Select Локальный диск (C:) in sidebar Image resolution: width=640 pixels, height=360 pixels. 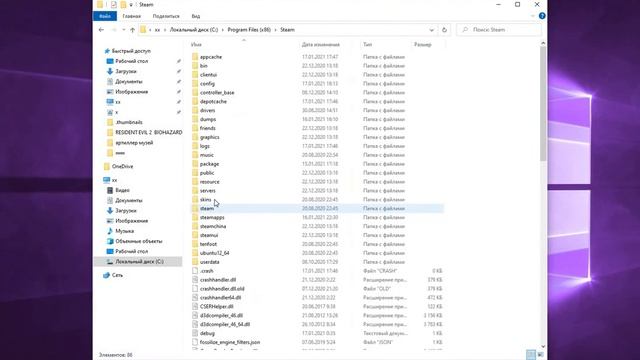[x=139, y=262]
